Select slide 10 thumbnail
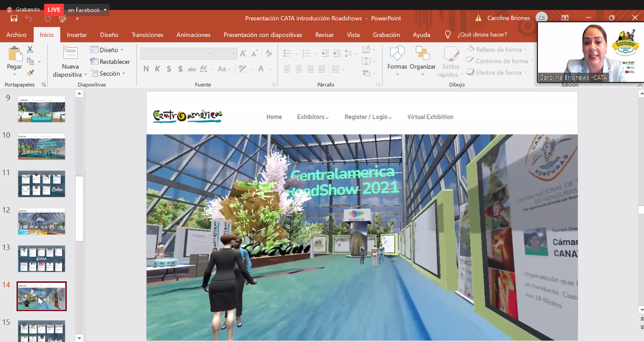This screenshot has width=644, height=342. [42, 146]
